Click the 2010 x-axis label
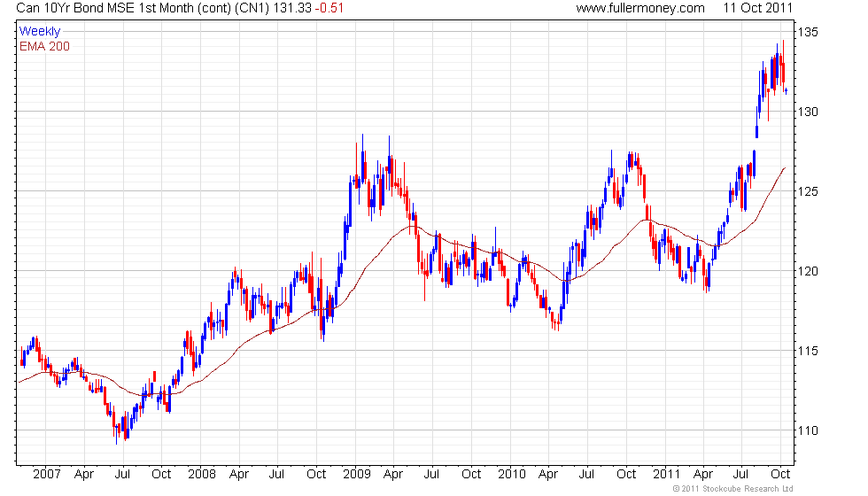This screenshot has width=868, height=496. (x=512, y=475)
